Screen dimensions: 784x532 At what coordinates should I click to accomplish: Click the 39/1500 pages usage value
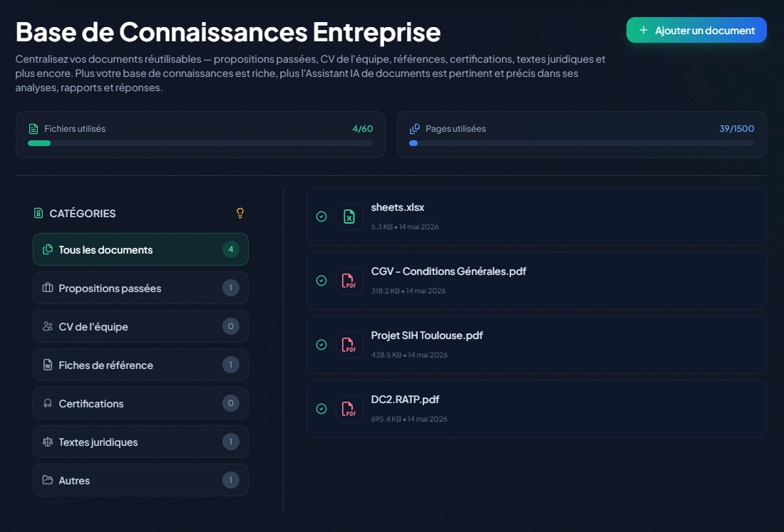736,128
